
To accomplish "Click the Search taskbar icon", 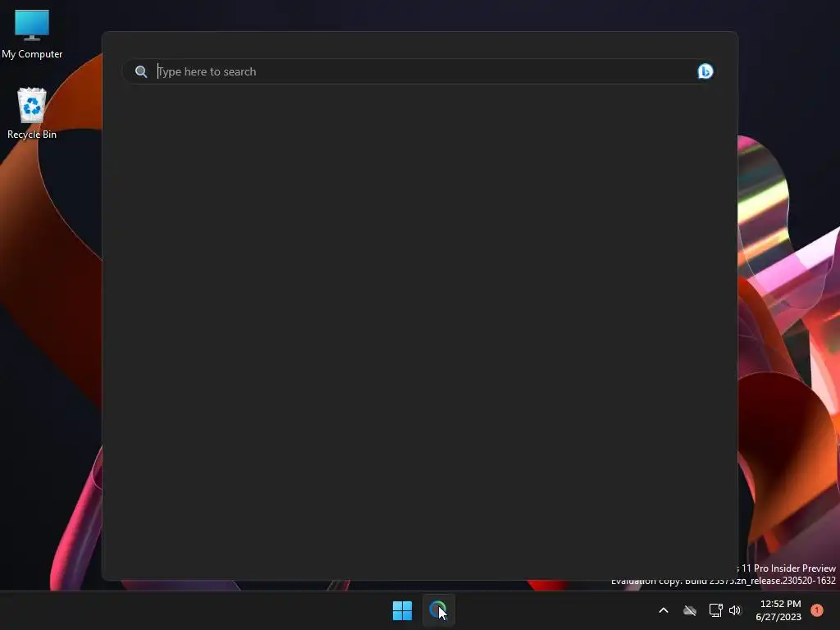I will pyautogui.click(x=438, y=610).
